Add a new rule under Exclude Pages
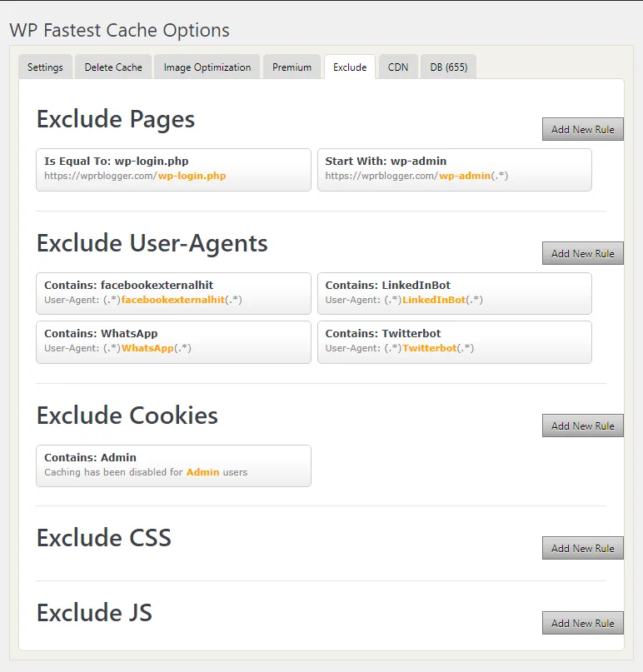The image size is (643, 672). [582, 129]
